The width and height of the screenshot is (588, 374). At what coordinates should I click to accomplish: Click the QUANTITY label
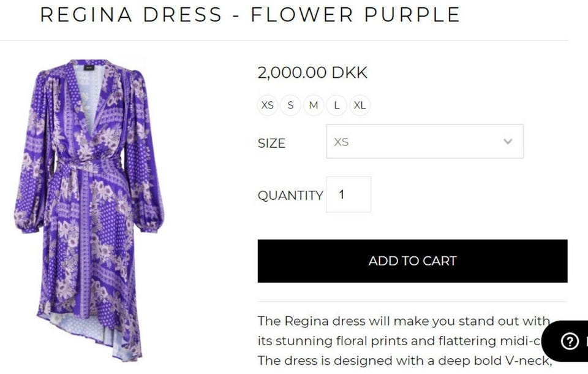tap(290, 196)
